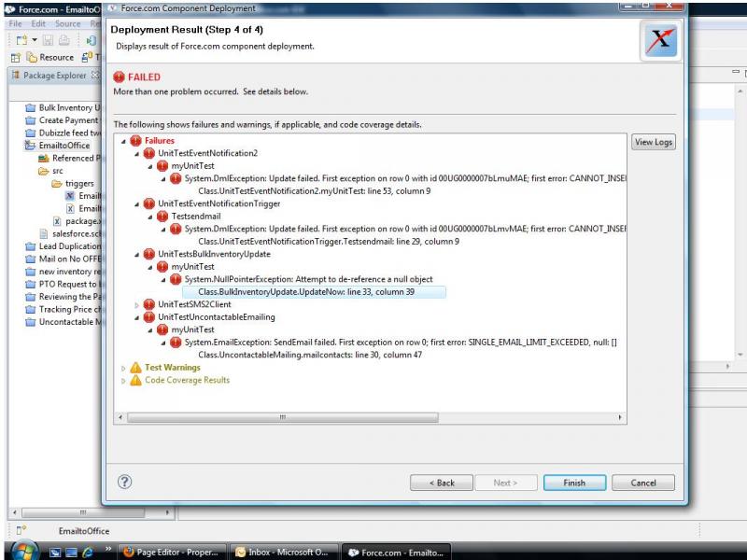Click error icon beside UnitTestEventNotificationTrigger

click(x=149, y=203)
